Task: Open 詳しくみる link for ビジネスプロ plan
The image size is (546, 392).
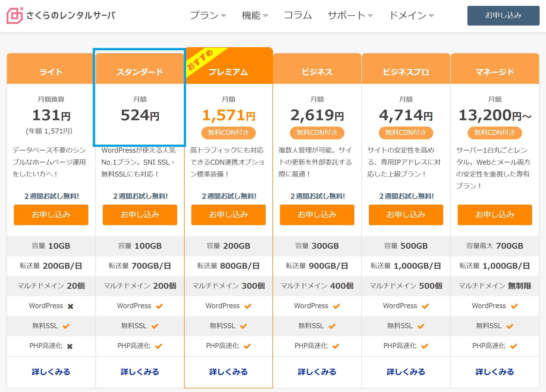Action: (406, 372)
